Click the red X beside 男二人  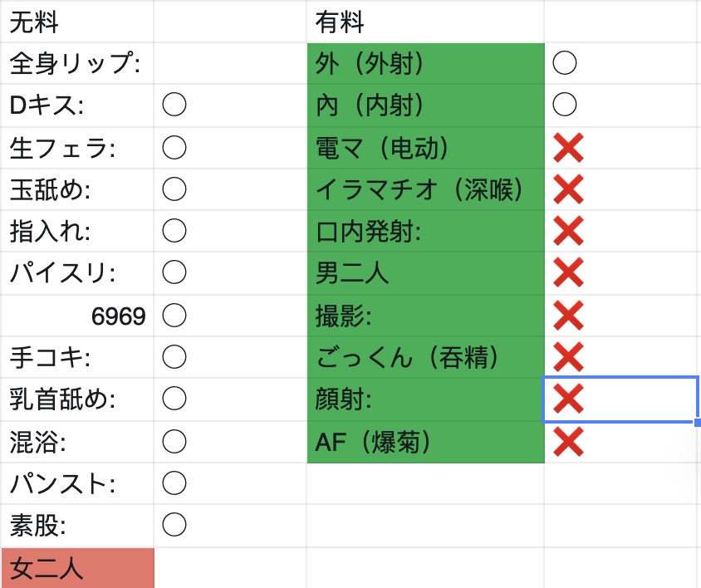pos(568,272)
